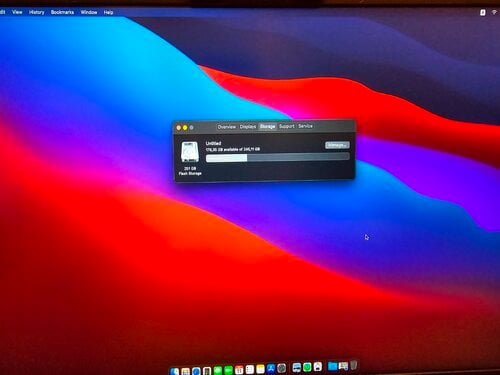Open Finder from the Dock
This screenshot has height=375, width=500.
pyautogui.click(x=174, y=371)
